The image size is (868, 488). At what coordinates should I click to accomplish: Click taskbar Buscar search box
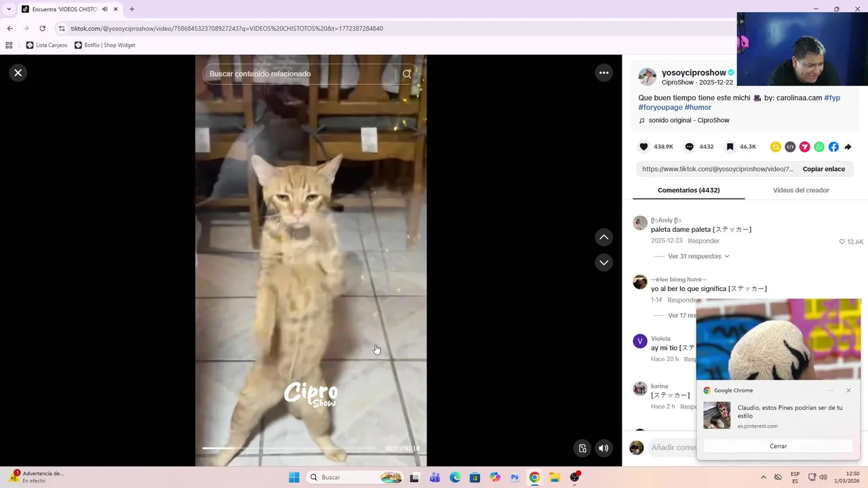[x=355, y=477]
